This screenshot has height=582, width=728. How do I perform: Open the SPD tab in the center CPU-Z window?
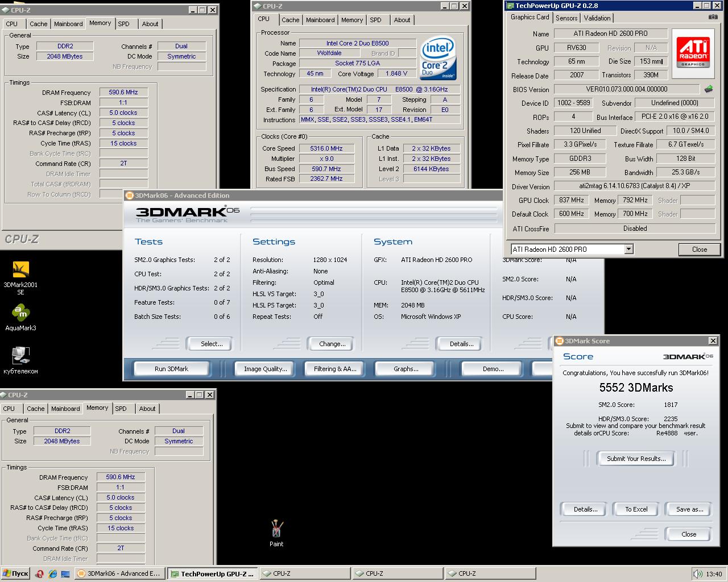click(376, 20)
